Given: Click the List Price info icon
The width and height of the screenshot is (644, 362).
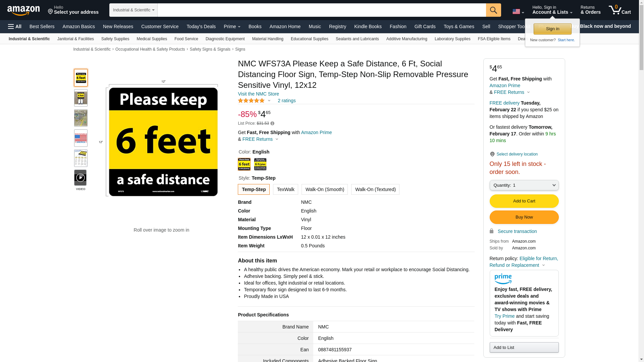Looking at the screenshot, I should (x=272, y=124).
